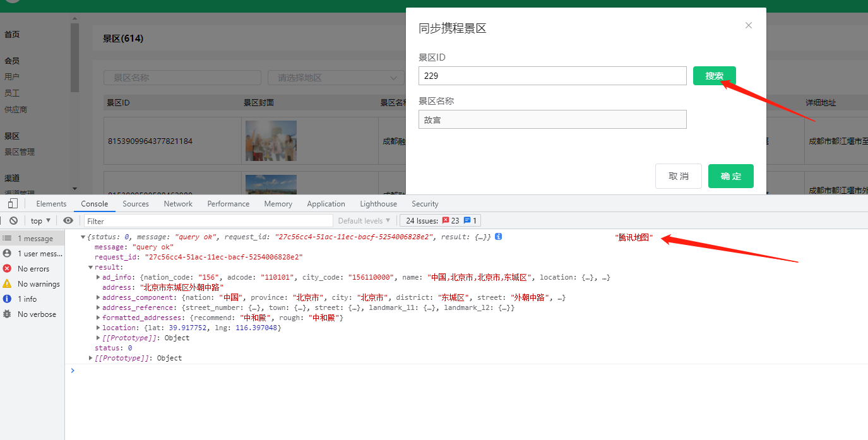Open 供应商 in the left sidebar
Screen dimensions: 868x440
point(16,109)
